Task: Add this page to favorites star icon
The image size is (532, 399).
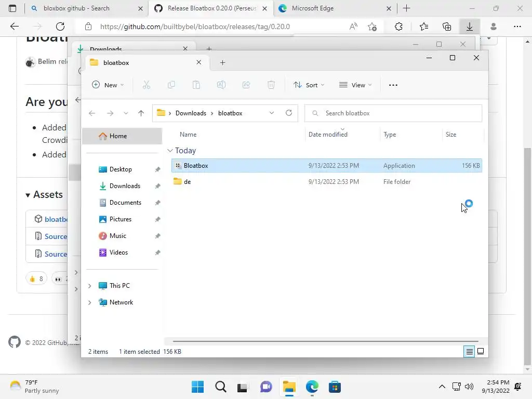Action: (372, 26)
